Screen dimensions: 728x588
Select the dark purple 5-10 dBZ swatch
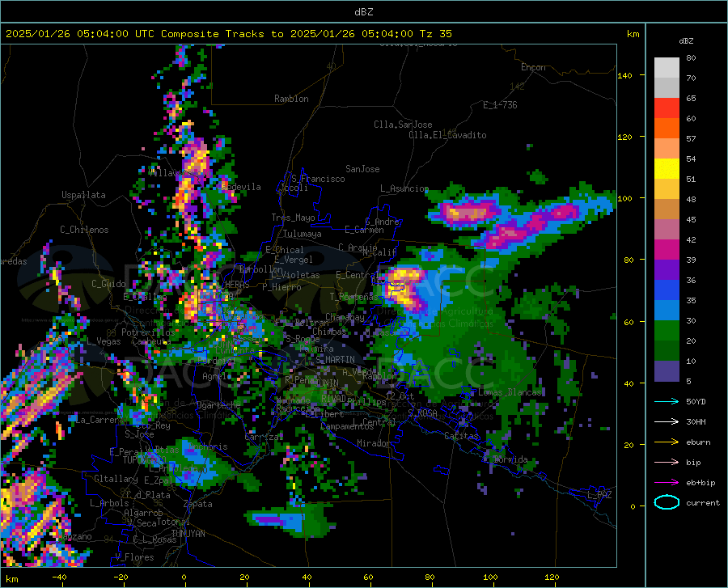[x=667, y=371]
